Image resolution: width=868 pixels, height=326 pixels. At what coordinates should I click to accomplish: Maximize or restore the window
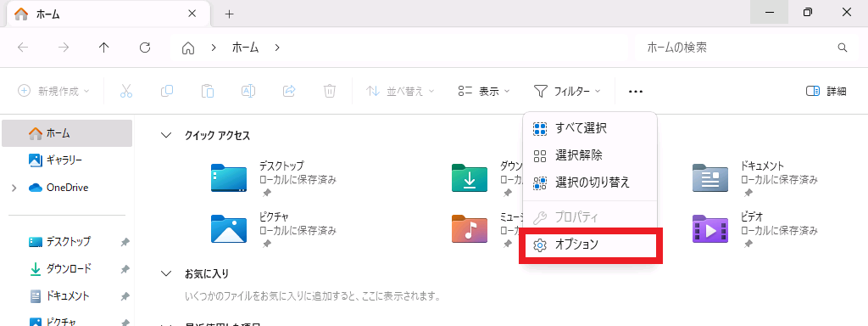click(808, 12)
